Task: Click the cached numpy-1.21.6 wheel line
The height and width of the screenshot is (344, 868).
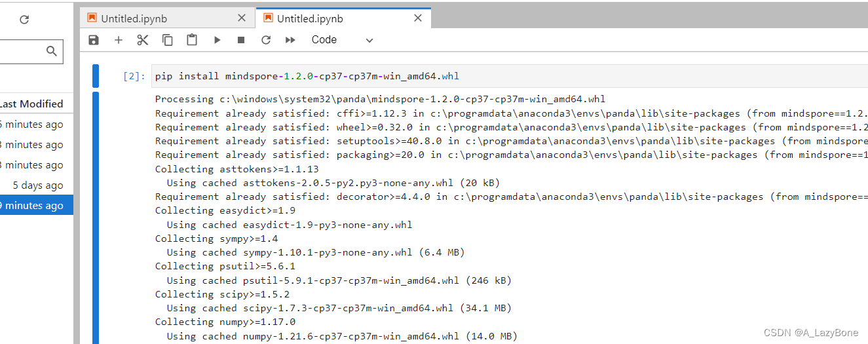Action: tap(342, 336)
